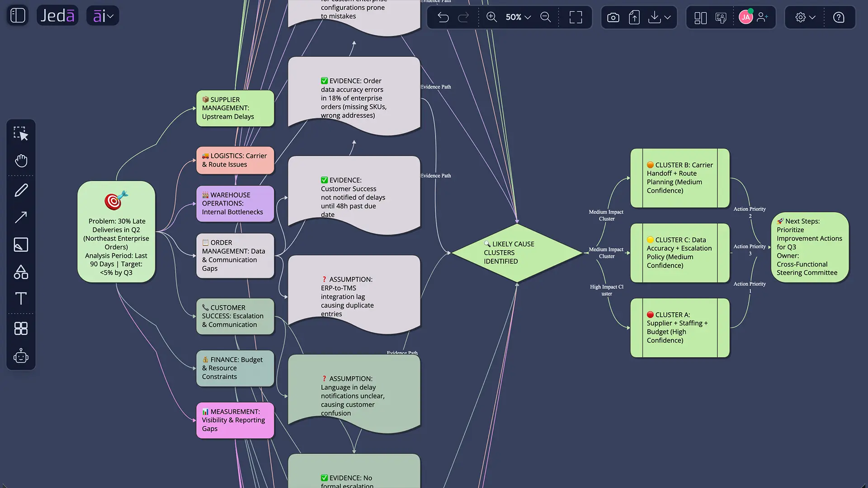
Task: Select the pen drawing tool
Action: point(21,190)
